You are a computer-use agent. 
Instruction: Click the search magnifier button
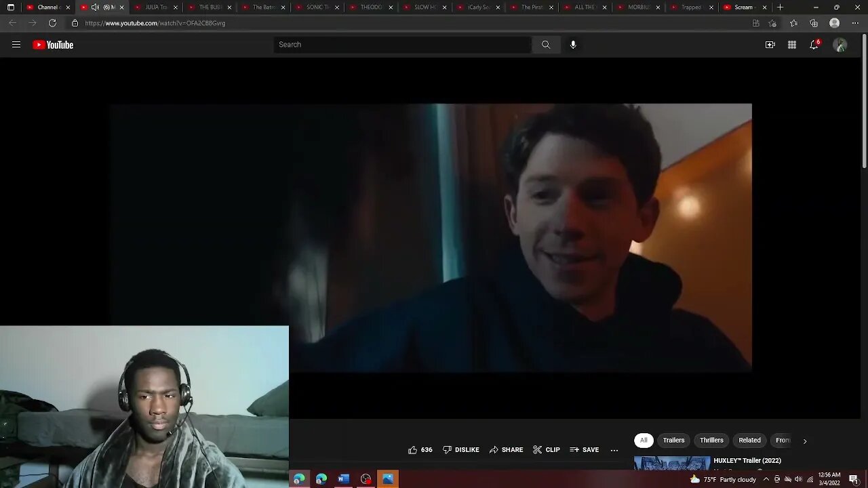click(546, 45)
